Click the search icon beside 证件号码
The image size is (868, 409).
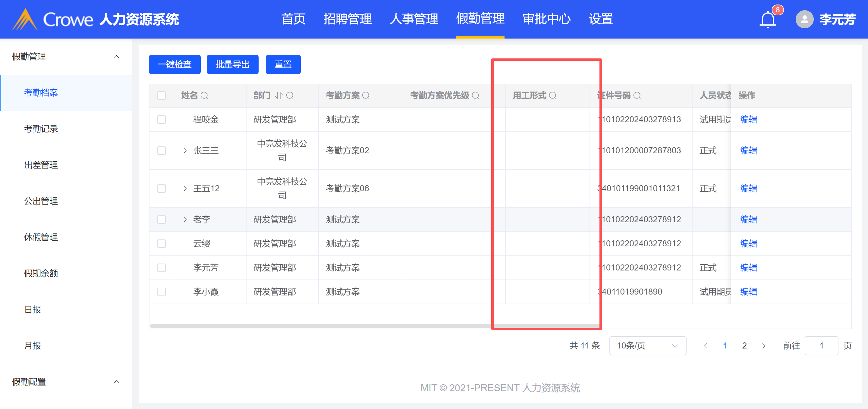coord(637,95)
